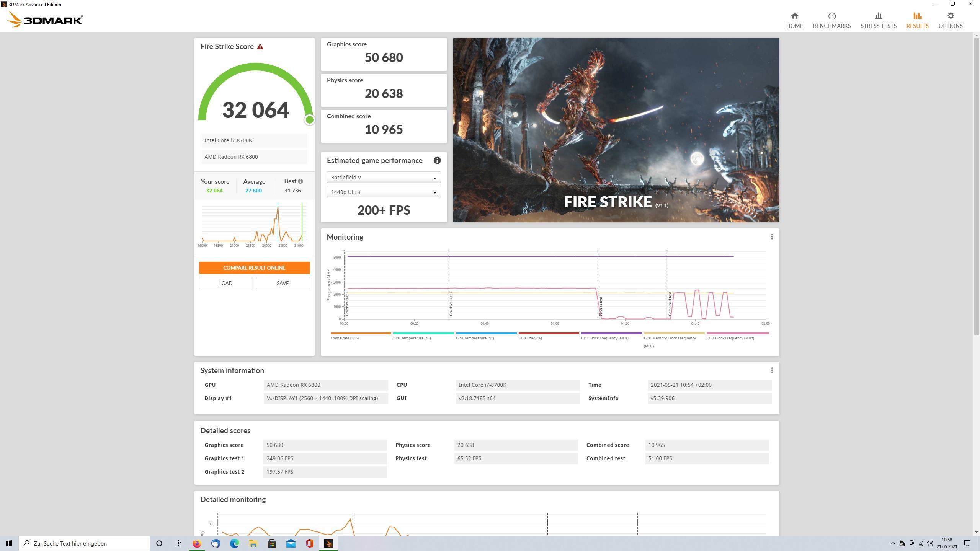This screenshot has width=980, height=551.
Task: Click the network icon in system tray
Action: click(x=921, y=543)
